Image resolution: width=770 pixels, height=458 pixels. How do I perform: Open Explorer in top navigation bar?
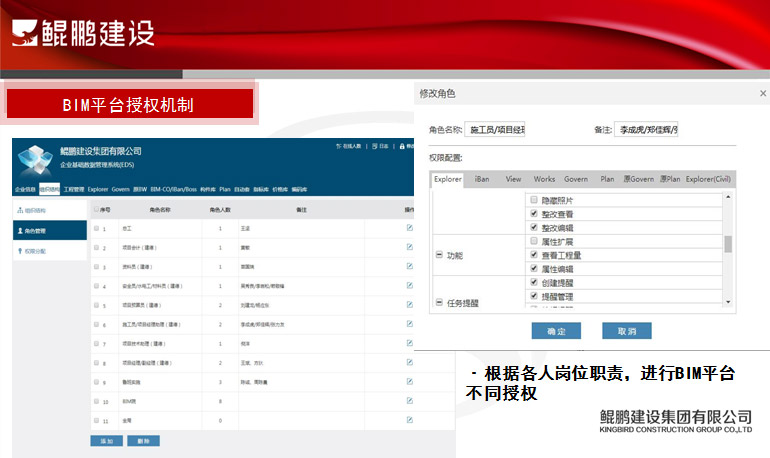(x=98, y=189)
